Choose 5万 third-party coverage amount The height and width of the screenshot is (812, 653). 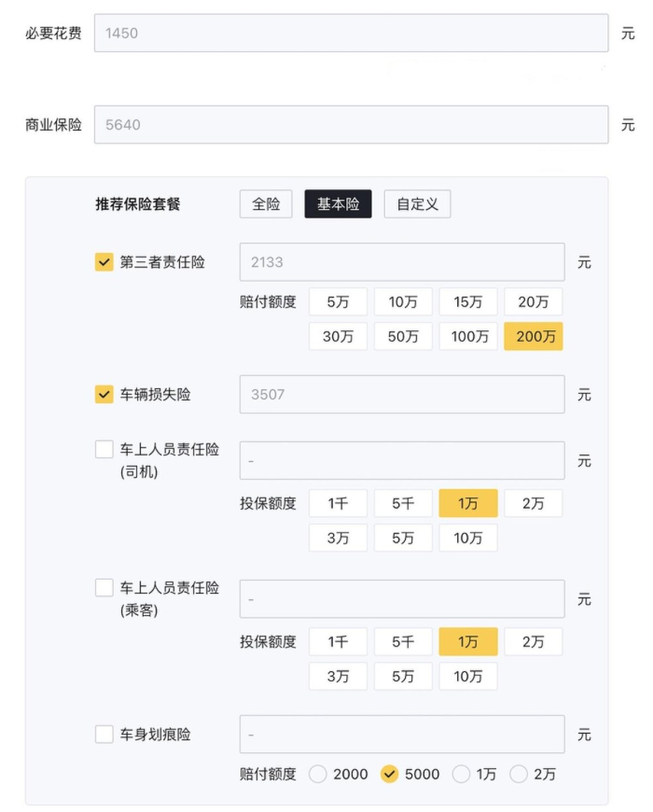pyautogui.click(x=338, y=302)
